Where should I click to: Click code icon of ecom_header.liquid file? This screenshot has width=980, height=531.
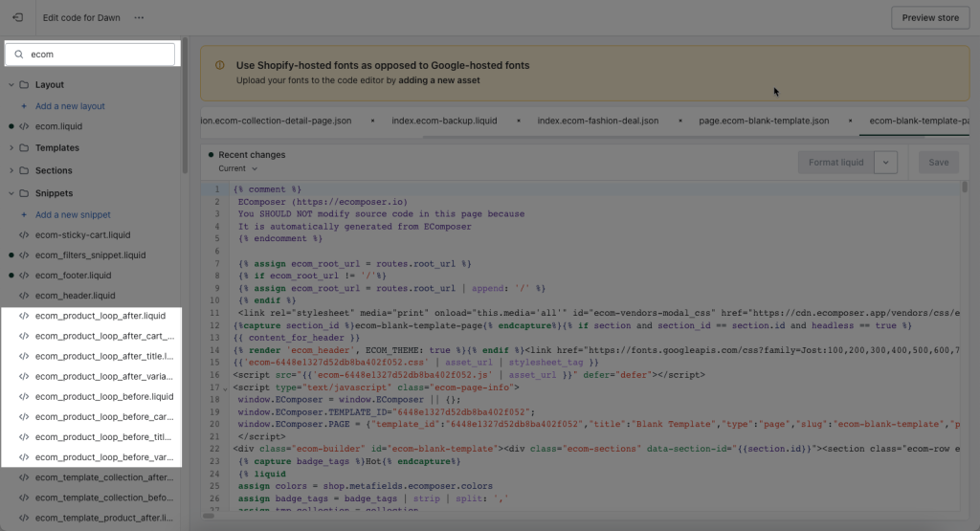click(24, 296)
